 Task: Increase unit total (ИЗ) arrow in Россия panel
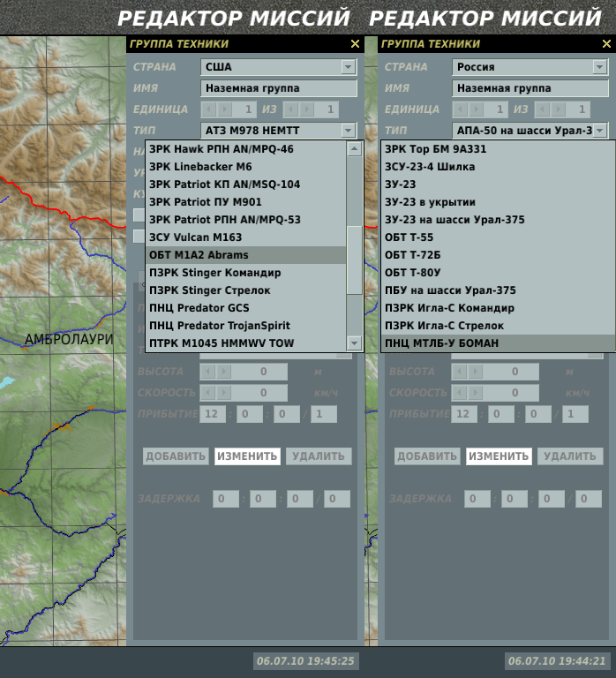(558, 109)
